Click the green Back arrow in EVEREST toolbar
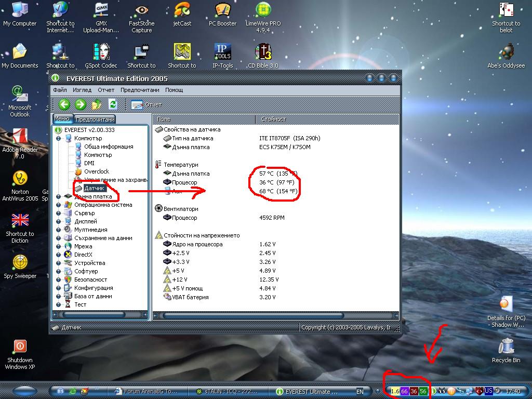 pyautogui.click(x=64, y=104)
